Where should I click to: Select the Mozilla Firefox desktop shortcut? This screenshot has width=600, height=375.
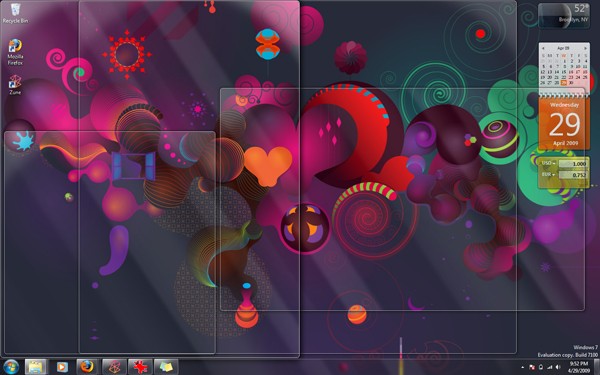tap(15, 52)
